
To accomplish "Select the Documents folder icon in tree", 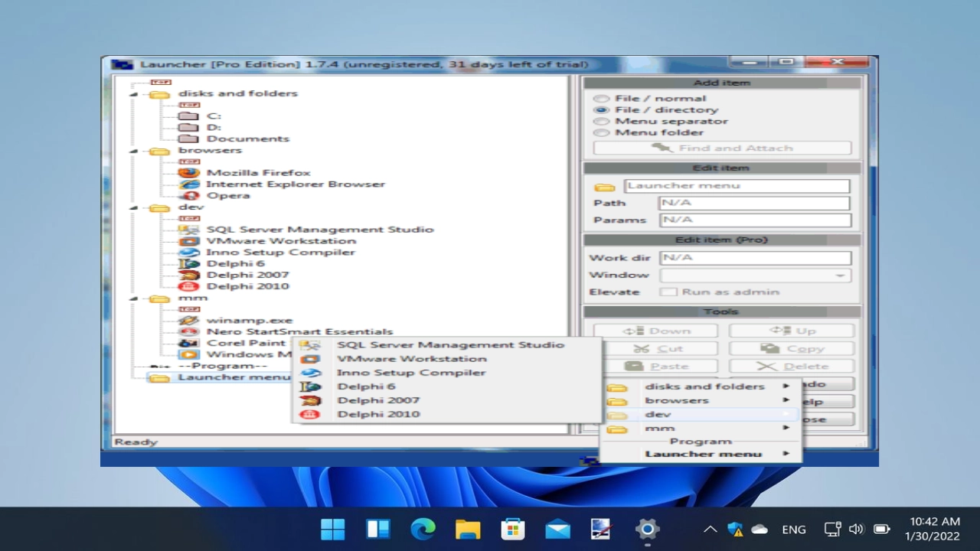I will click(188, 139).
